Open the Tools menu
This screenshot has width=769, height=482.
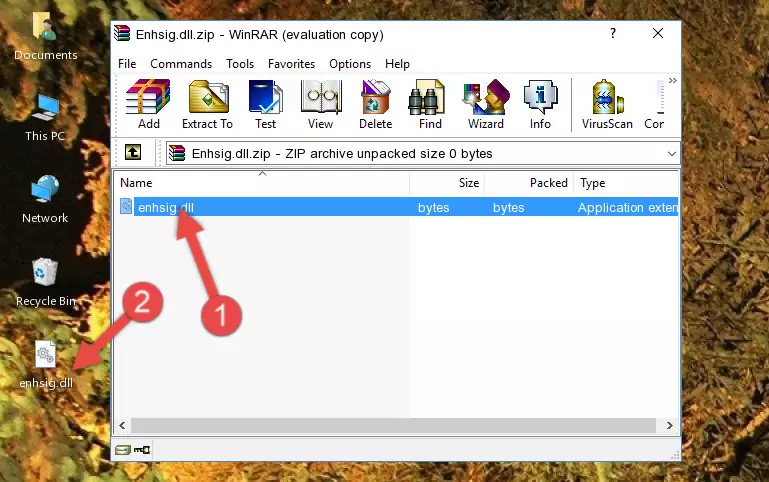[240, 64]
